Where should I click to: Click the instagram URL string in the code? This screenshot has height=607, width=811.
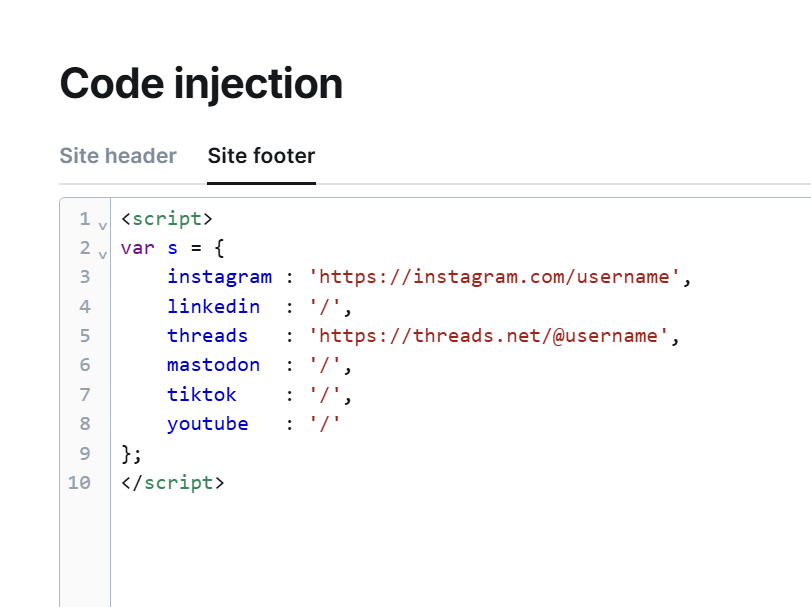tap(494, 277)
